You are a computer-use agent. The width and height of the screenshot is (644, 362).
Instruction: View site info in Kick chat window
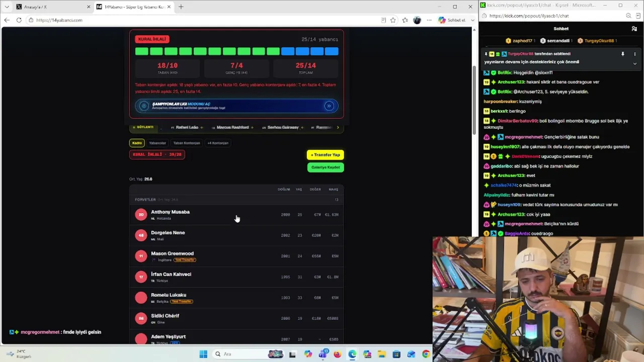pos(484,16)
